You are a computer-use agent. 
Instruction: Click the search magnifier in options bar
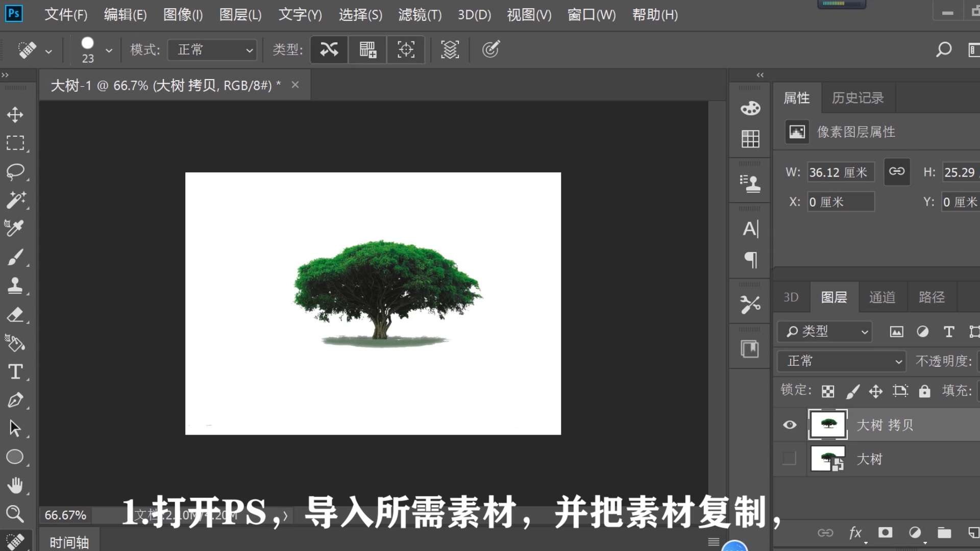[944, 49]
